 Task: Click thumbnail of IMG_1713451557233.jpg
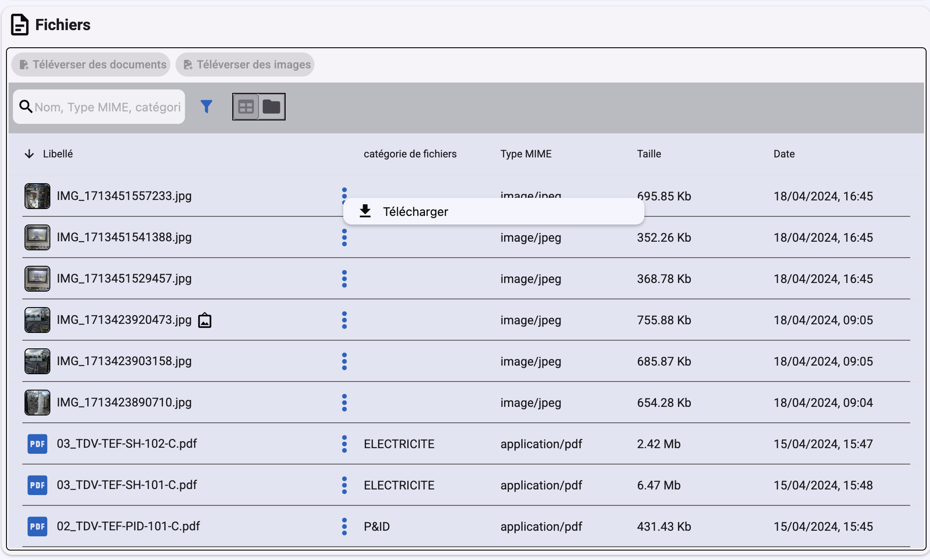tap(37, 196)
